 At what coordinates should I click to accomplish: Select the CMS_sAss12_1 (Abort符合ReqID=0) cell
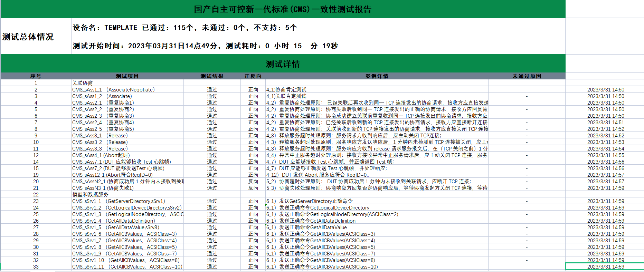point(127,175)
